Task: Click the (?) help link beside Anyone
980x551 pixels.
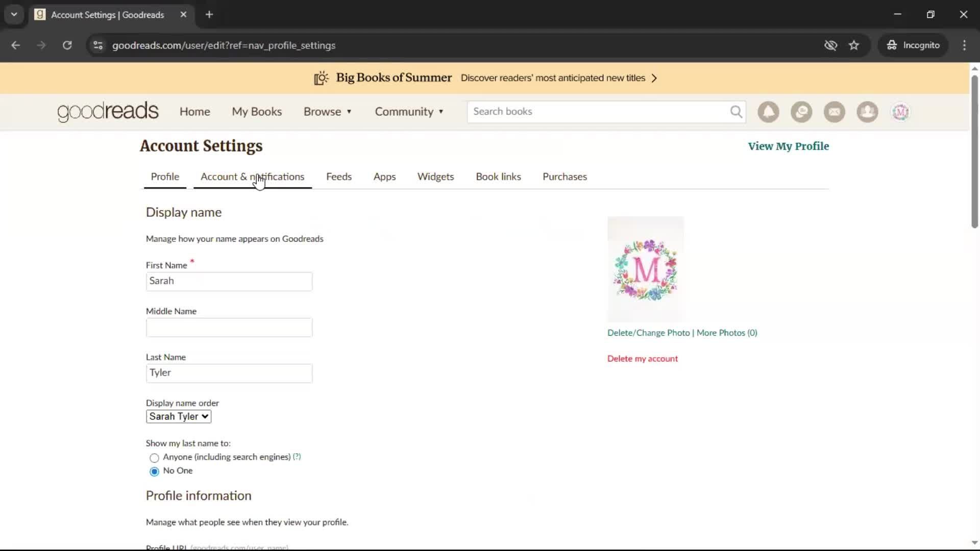Action: 297,457
